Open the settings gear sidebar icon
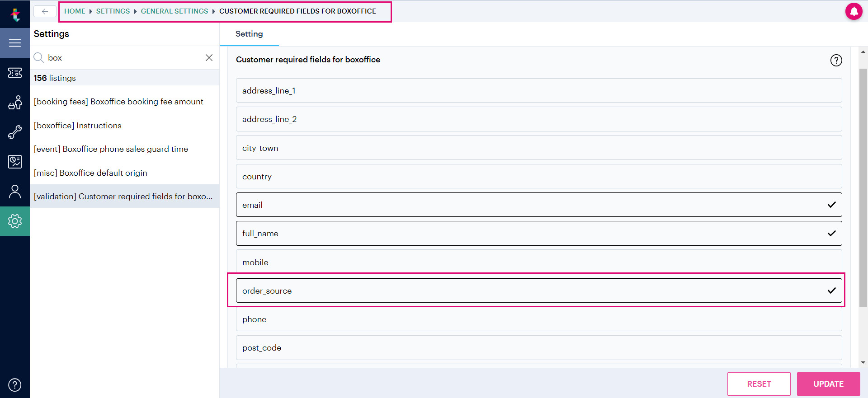The height and width of the screenshot is (398, 868). coord(15,221)
